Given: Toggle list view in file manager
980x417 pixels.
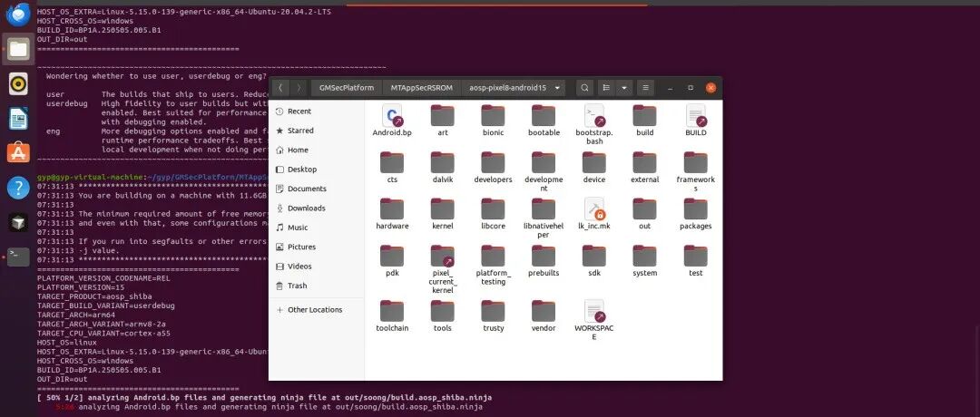Looking at the screenshot, I should [605, 88].
